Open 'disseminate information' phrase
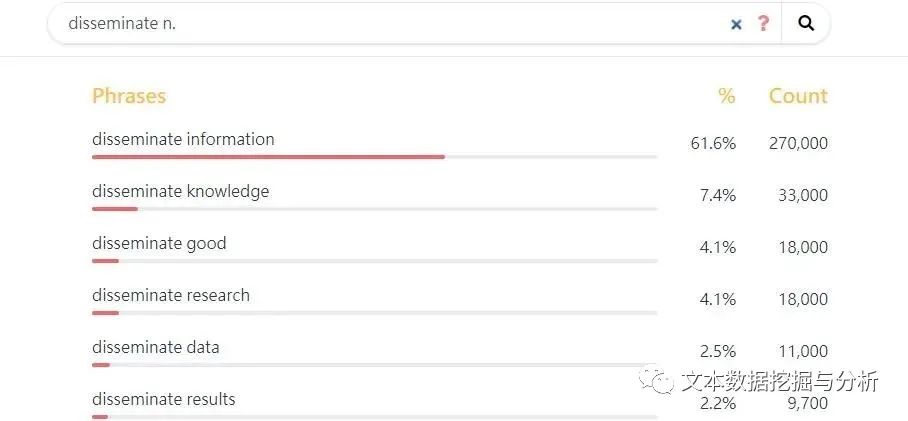Image resolution: width=908 pixels, height=421 pixels. tap(183, 139)
